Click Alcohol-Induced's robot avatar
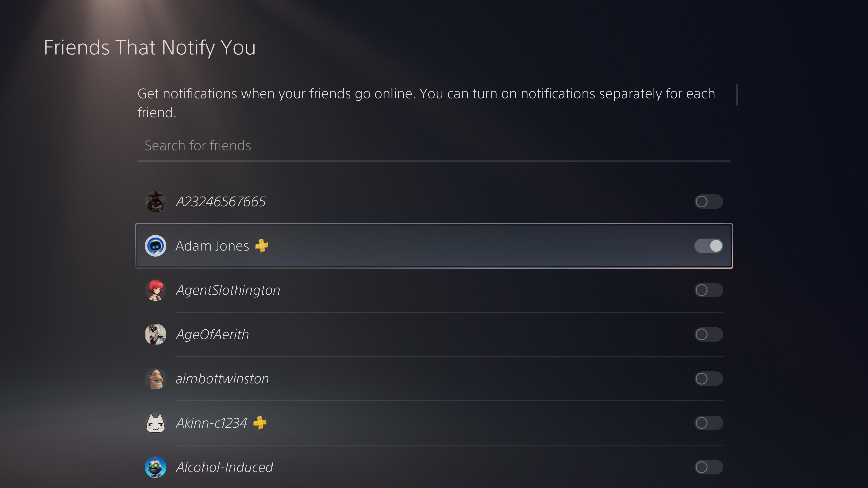Screen dimensions: 868x488 coord(155,467)
